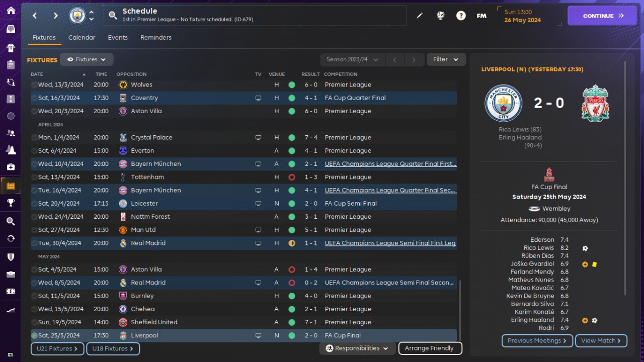The width and height of the screenshot is (644, 362).
Task: Tick the check circle for the Burnley fixture
Action: pyautogui.click(x=34, y=296)
